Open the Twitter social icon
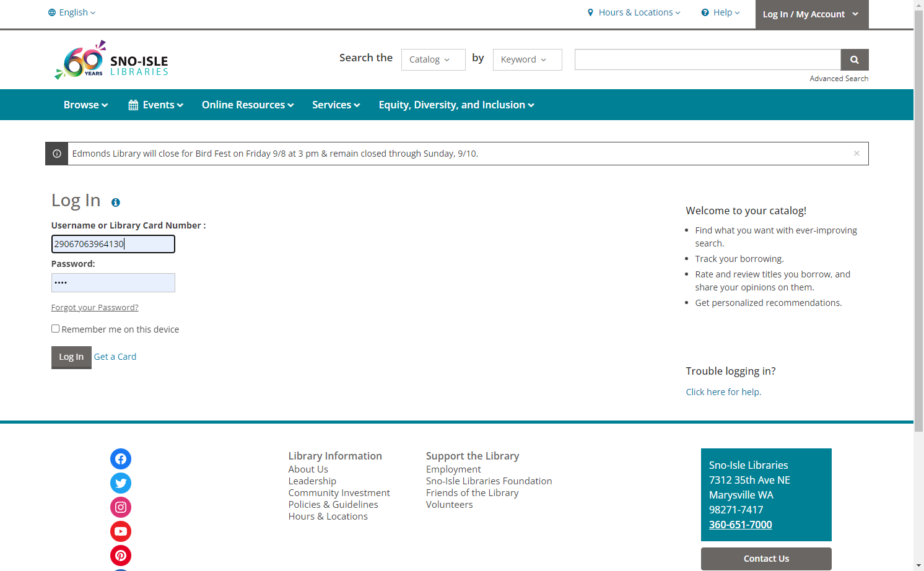Screen dimensions: 924x571 [121, 483]
